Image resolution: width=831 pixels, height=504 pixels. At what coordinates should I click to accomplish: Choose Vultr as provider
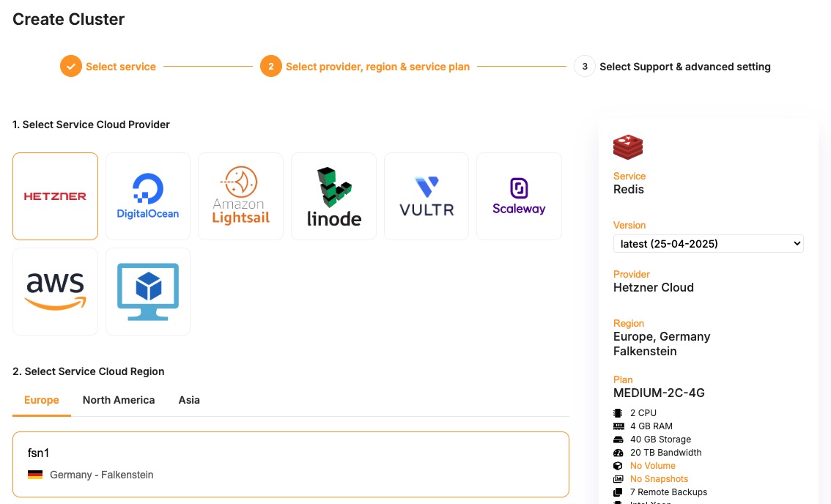click(x=426, y=196)
